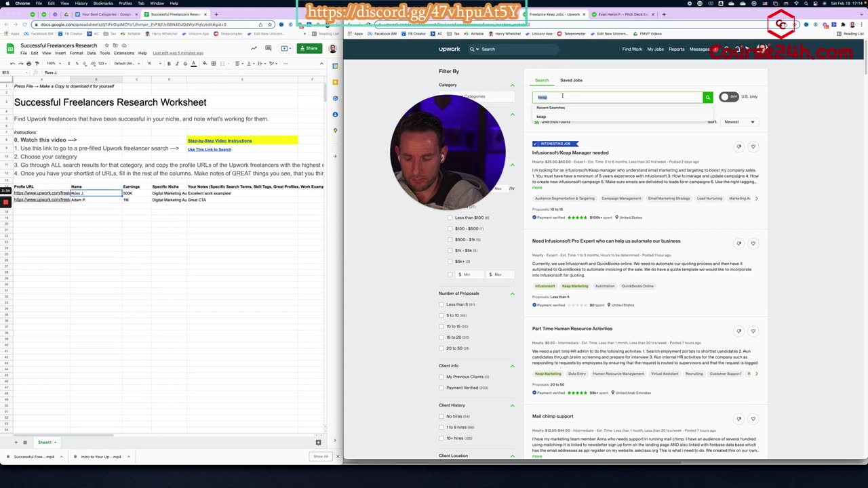868x488 pixels.
Task: Dislike the Part Time Human Resource job
Action: [x=738, y=331]
